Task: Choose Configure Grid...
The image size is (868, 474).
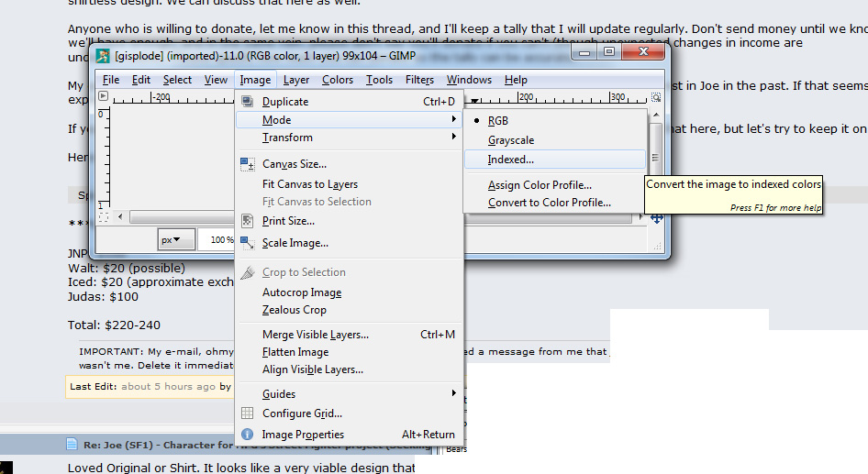Action: pyautogui.click(x=349, y=413)
